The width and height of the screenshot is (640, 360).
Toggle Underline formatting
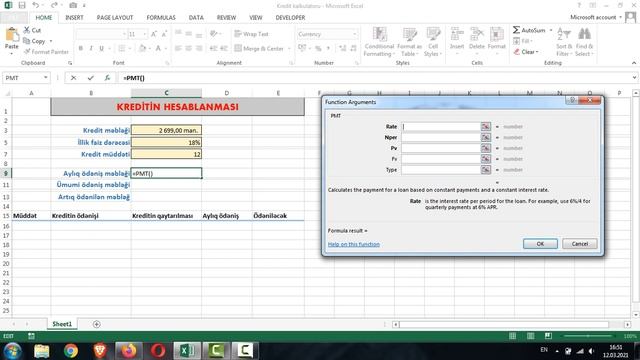click(101, 48)
